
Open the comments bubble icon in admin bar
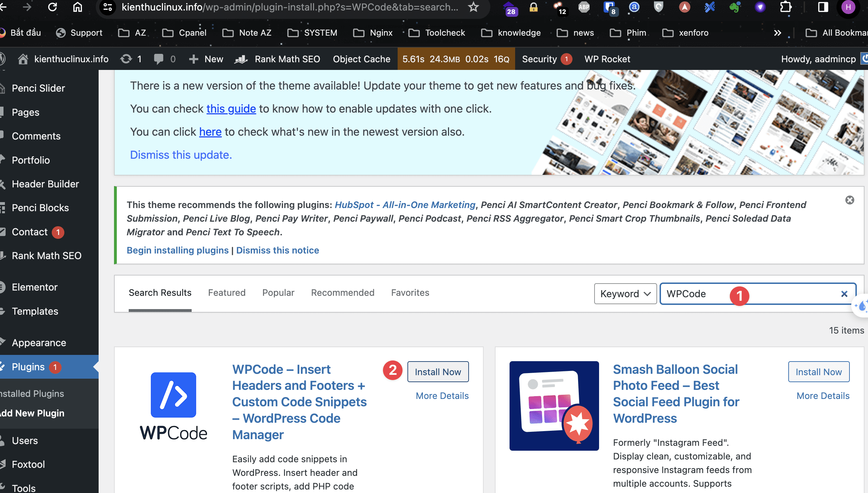[159, 59]
